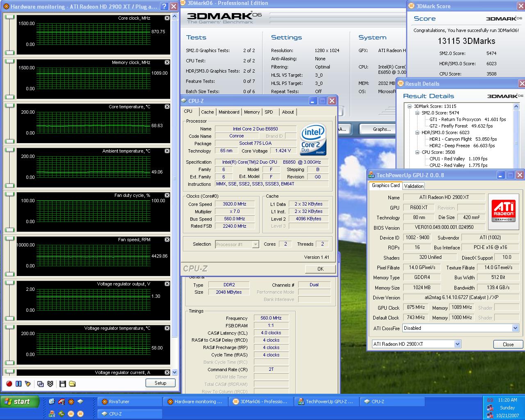The width and height of the screenshot is (525, 420).
Task: Click the overlapping windows icon in the monitoring toolbar
Action: click(x=41, y=384)
